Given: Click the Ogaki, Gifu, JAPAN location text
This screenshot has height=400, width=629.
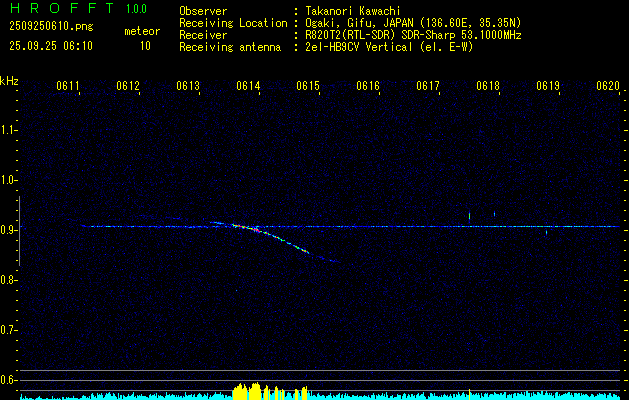Looking at the screenshot, I should pos(413,23).
